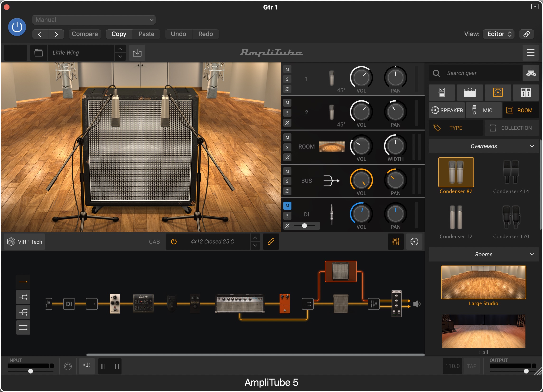543x392 pixels.
Task: Invert phase on mic 1 channel
Action: 287,89
